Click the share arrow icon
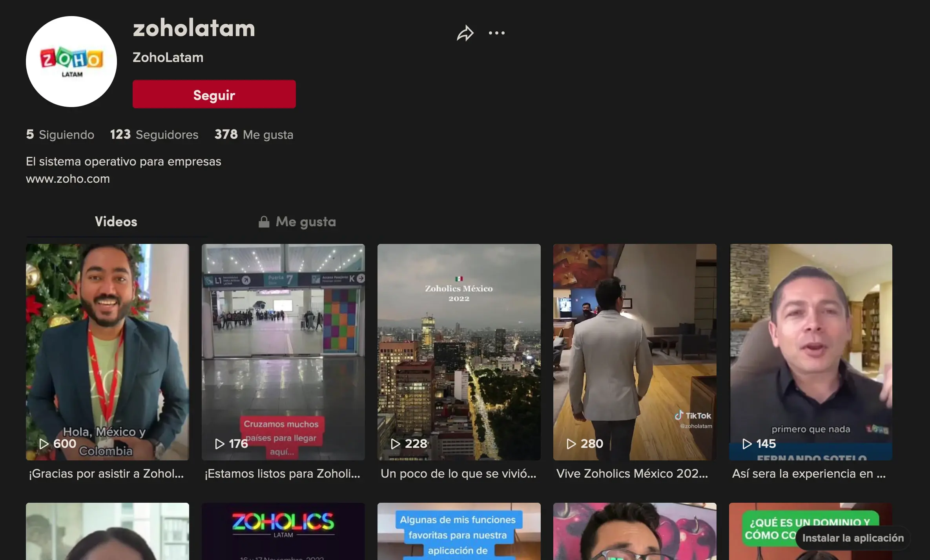930x560 pixels. (x=465, y=33)
